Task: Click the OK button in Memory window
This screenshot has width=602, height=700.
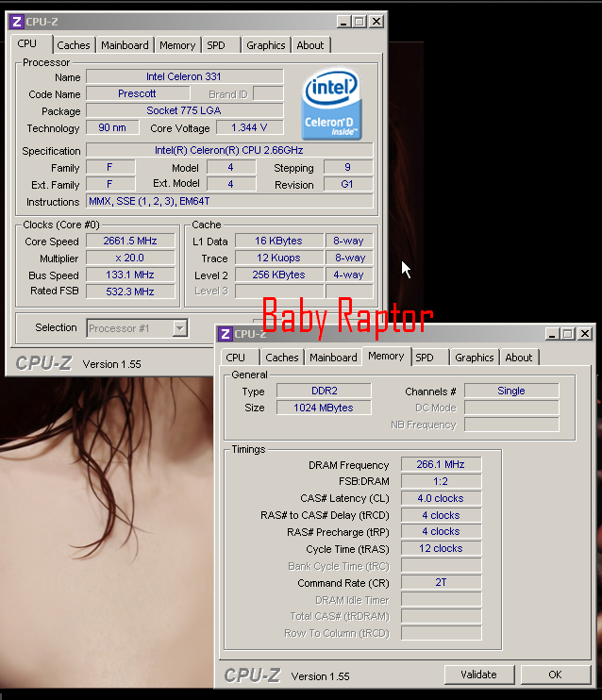Action: tap(555, 675)
